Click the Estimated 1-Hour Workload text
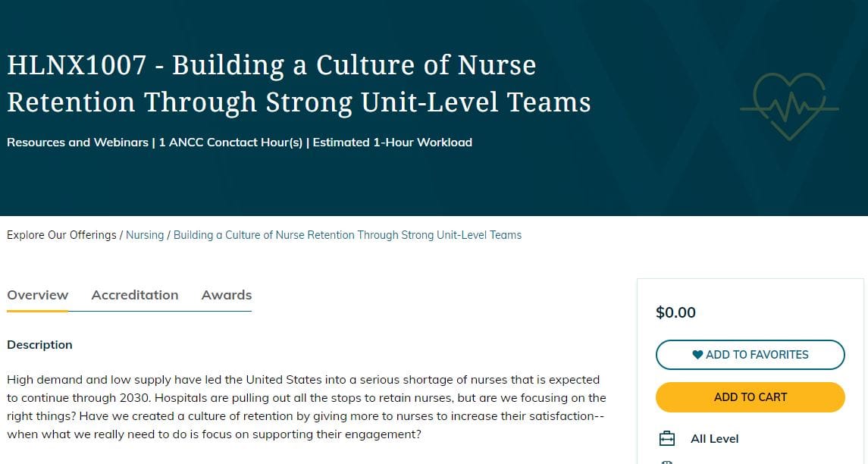This screenshot has height=464, width=868. (x=393, y=142)
